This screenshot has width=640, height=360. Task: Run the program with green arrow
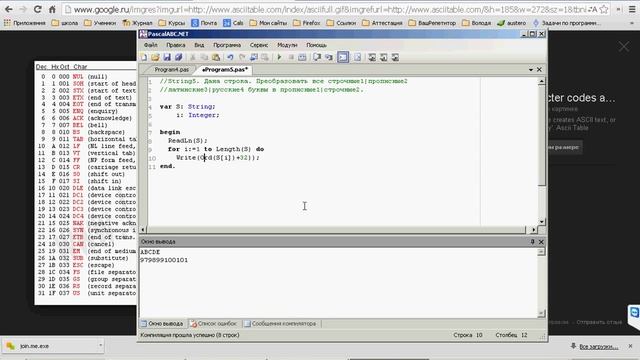(279, 58)
